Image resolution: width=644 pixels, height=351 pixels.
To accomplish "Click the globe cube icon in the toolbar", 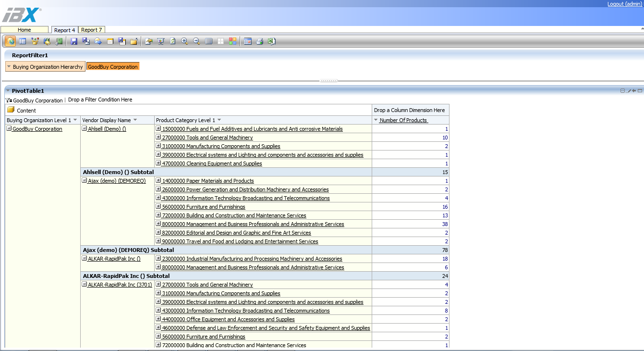I will (10, 41).
